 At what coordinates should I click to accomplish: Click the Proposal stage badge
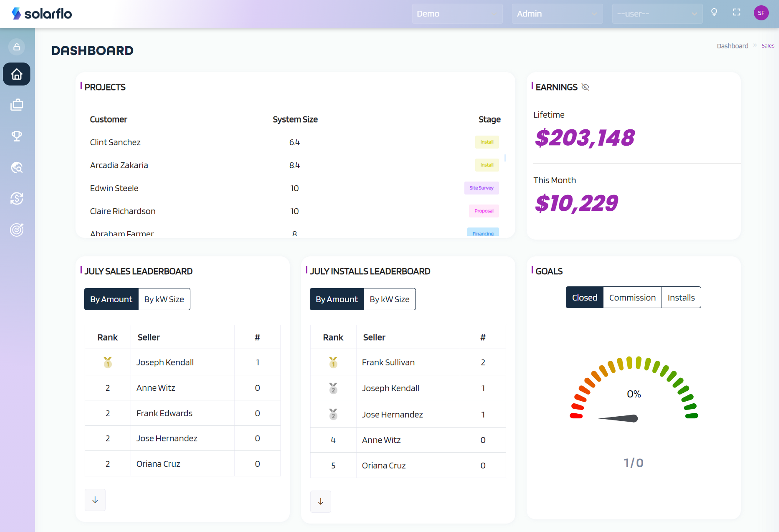coord(484,211)
